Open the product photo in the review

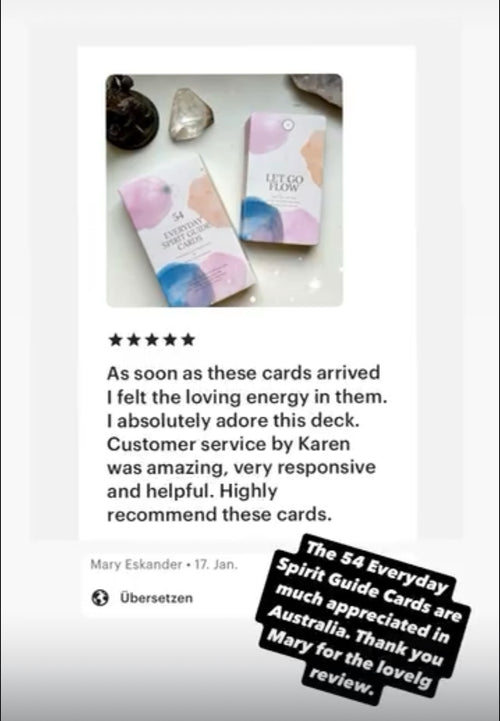coord(224,190)
